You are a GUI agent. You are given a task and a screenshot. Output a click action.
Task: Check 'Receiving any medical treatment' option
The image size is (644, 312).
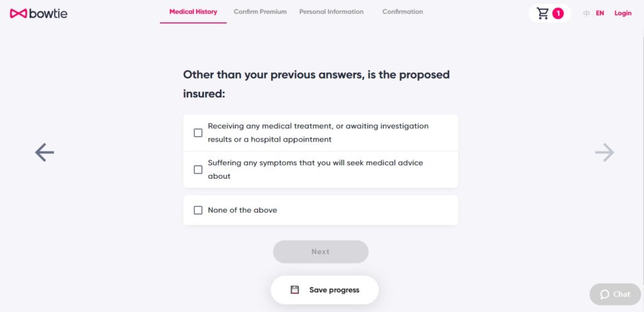click(x=198, y=133)
